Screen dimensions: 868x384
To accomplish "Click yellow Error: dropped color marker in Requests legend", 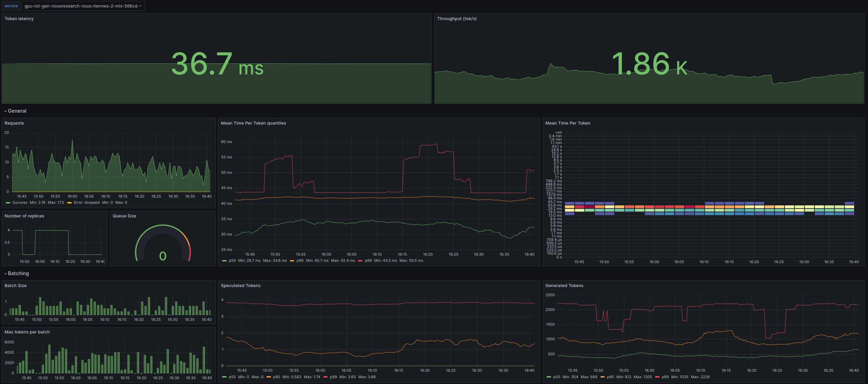I will (69, 203).
